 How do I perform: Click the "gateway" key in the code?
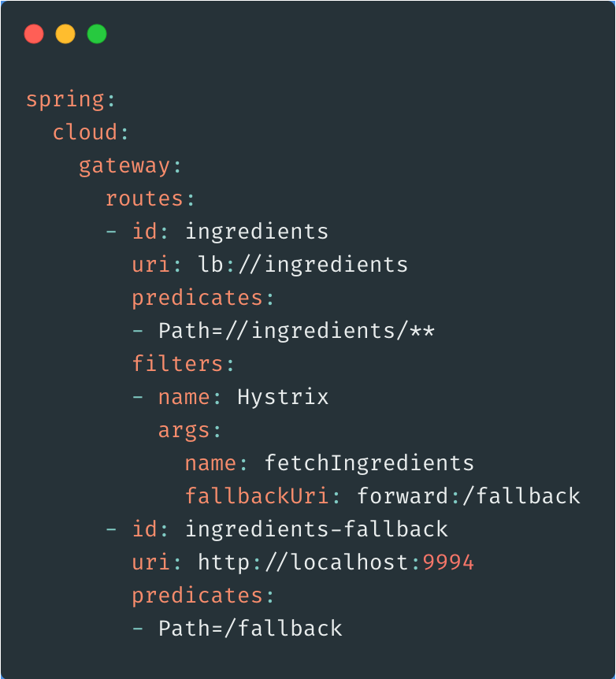click(x=124, y=165)
